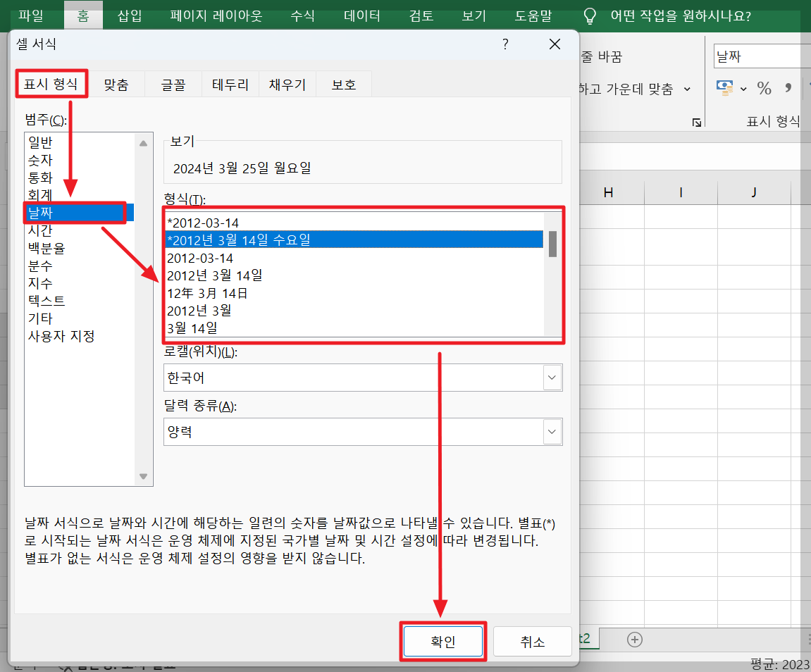
Task: Open the 표시 형식 dialog launcher icon
Action: [x=696, y=121]
